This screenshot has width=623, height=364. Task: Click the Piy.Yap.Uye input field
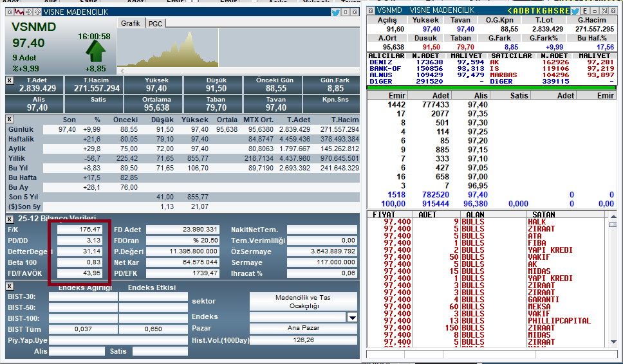tap(118, 340)
